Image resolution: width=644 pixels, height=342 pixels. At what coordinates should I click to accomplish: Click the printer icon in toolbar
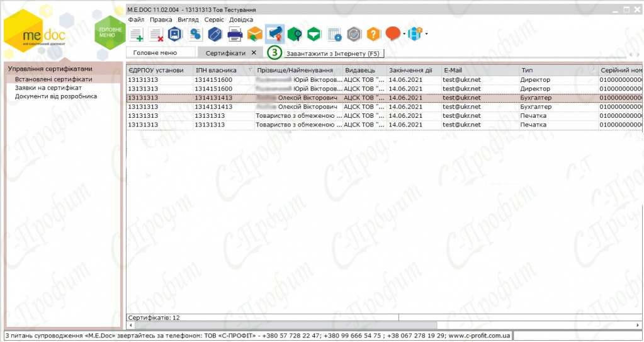(235, 34)
